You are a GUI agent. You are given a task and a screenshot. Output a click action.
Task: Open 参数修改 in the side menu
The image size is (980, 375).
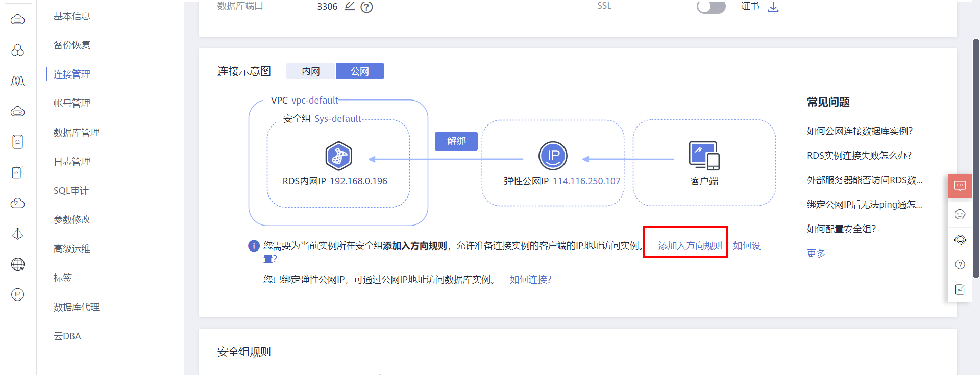pyautogui.click(x=72, y=220)
